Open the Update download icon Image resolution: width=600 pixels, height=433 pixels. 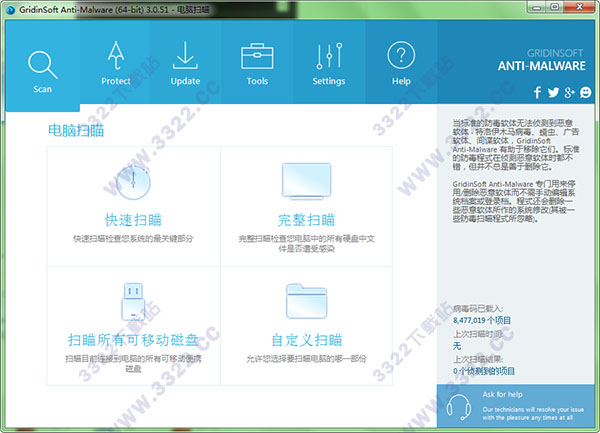[185, 55]
